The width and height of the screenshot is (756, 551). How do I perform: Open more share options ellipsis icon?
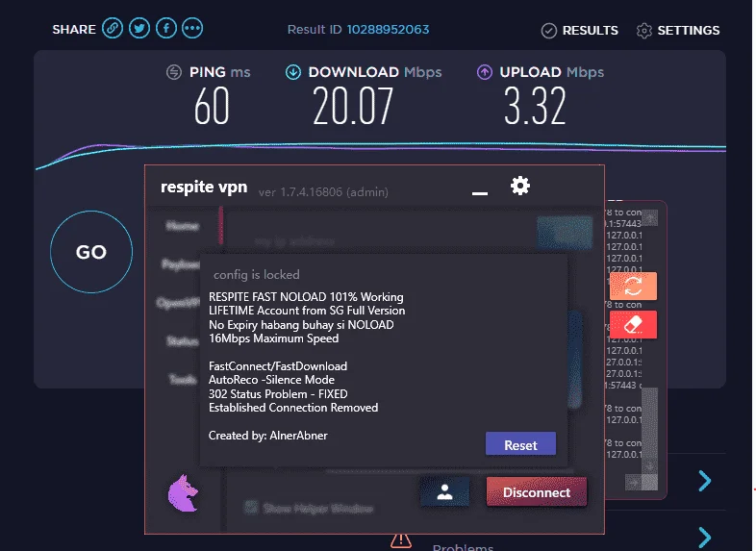(x=192, y=29)
